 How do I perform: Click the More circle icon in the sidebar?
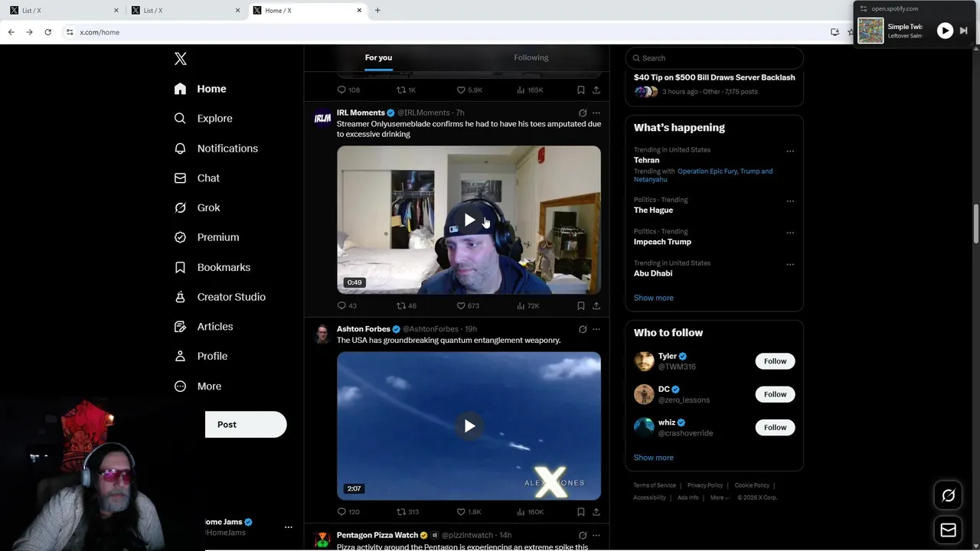click(x=180, y=386)
